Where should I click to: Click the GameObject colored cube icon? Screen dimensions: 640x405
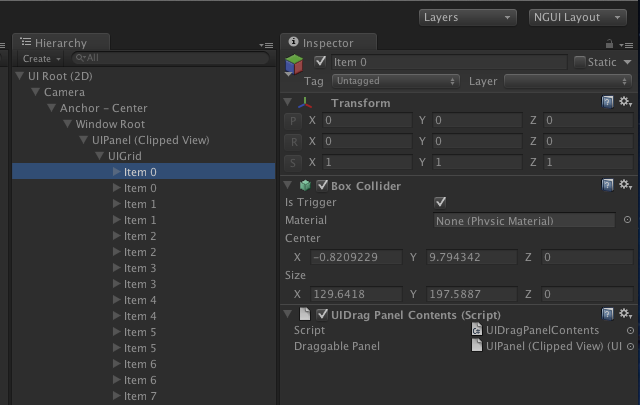[294, 65]
